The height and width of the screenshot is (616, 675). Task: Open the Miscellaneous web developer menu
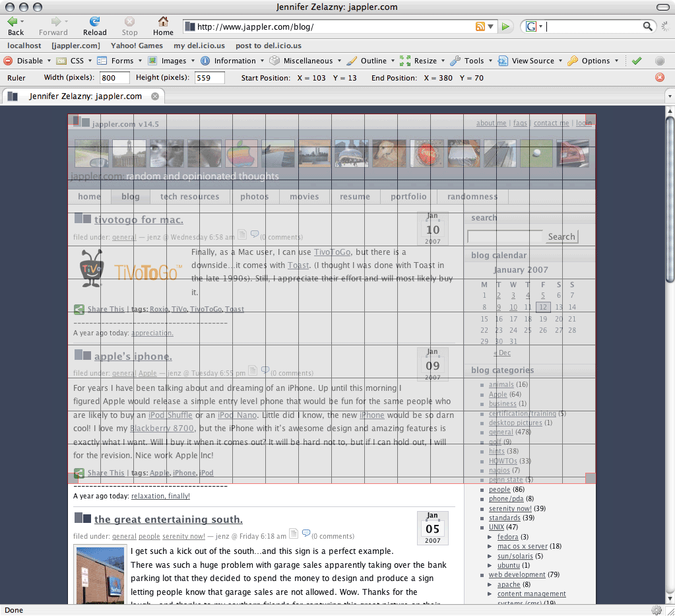305,61
